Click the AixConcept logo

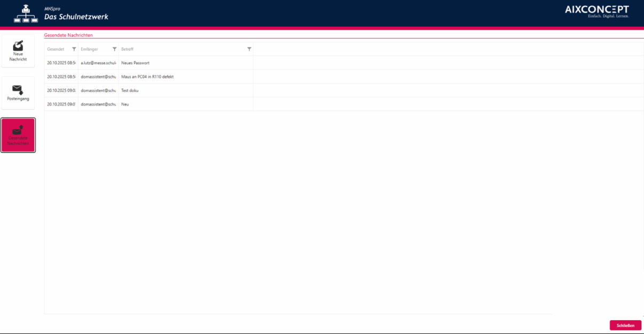pyautogui.click(x=597, y=11)
